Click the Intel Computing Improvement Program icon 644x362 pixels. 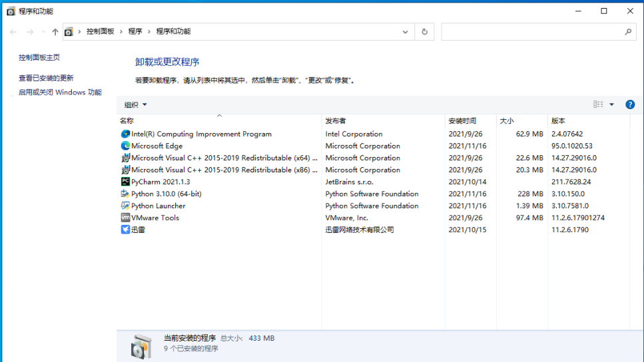tap(125, 134)
